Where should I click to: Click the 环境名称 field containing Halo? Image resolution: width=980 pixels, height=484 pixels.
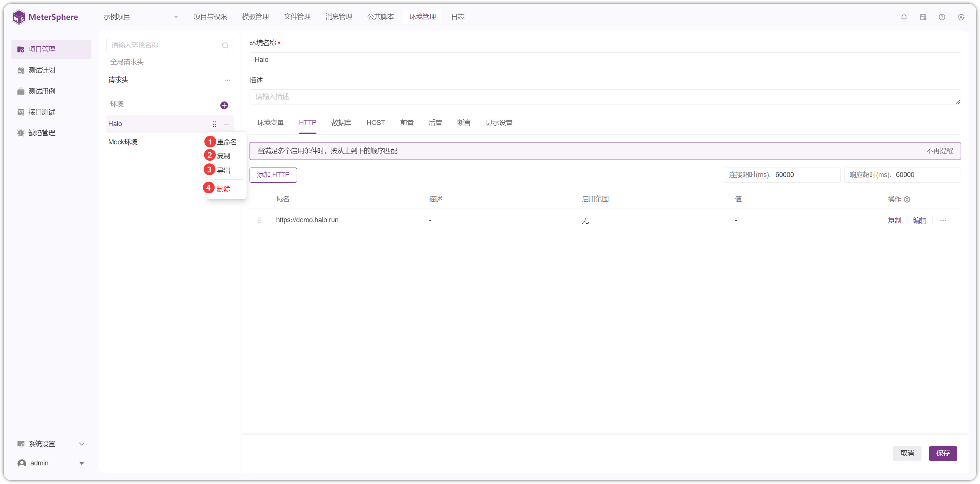pyautogui.click(x=605, y=60)
